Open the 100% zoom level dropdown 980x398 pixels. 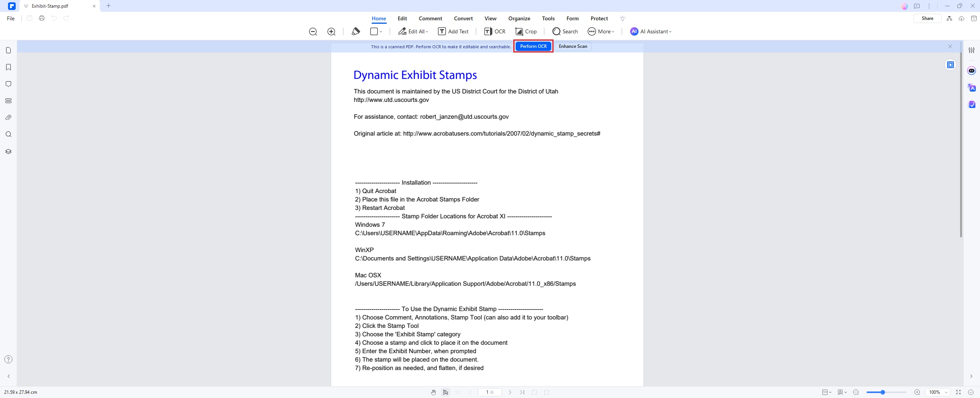[938, 392]
